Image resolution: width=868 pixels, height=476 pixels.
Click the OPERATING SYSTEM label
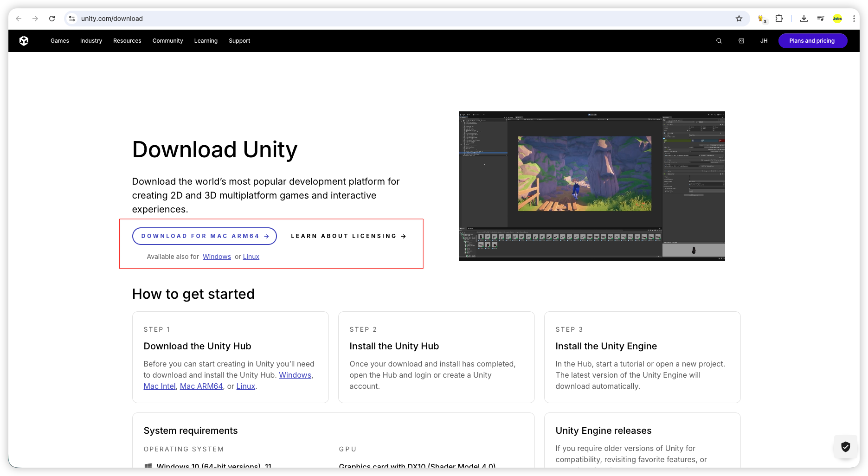tap(184, 449)
